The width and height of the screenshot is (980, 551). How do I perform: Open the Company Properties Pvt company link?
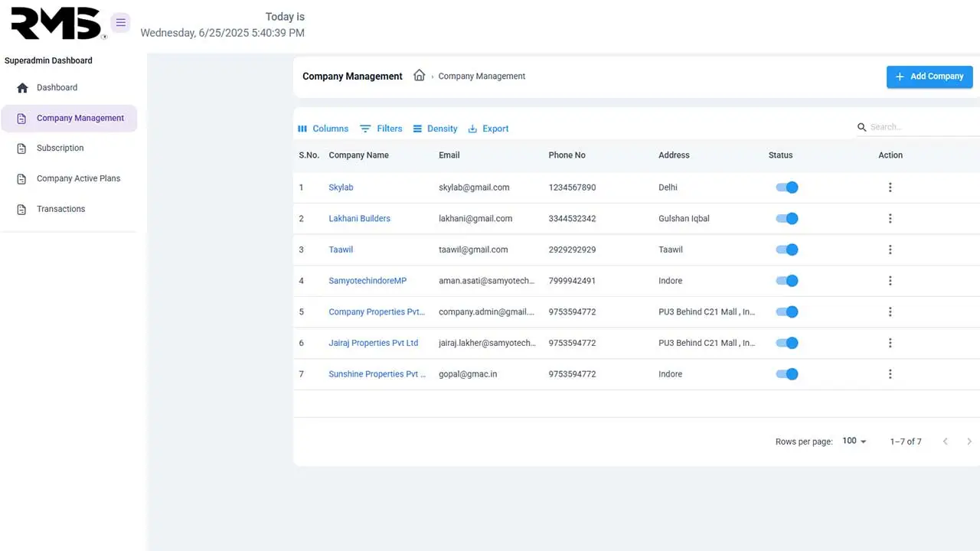pyautogui.click(x=377, y=312)
